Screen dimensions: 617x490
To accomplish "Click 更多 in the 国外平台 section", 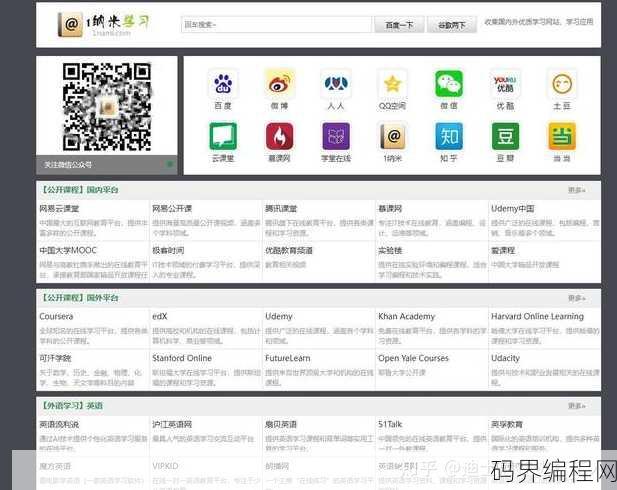I will [x=576, y=298].
